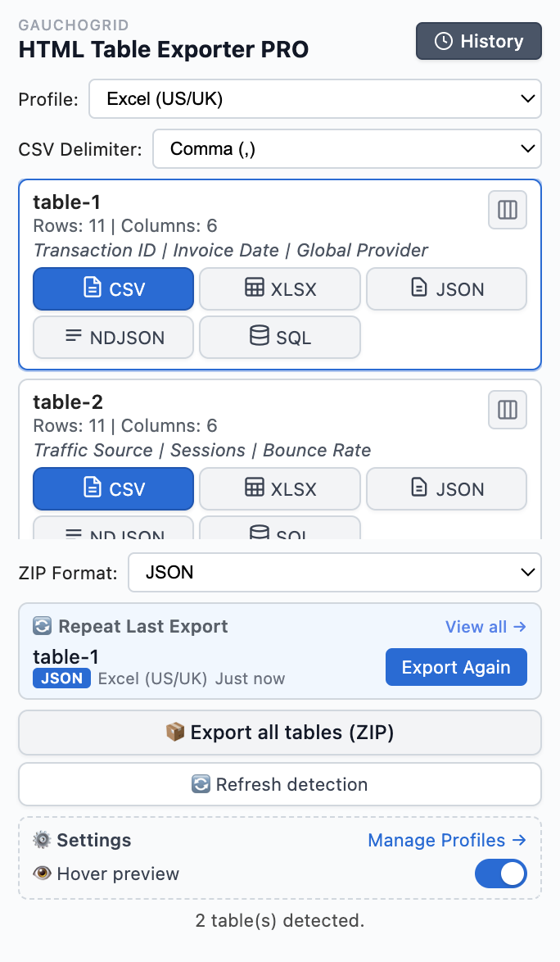Open the Profile dropdown
This screenshot has height=962, width=560.
point(315,98)
